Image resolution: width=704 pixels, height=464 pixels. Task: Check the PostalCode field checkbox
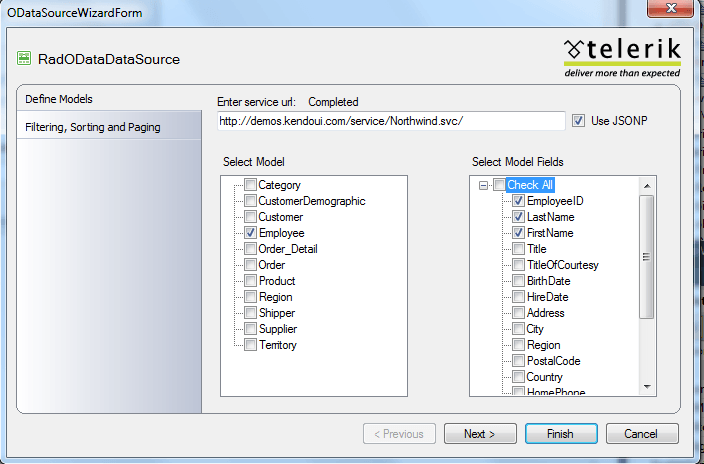point(518,361)
